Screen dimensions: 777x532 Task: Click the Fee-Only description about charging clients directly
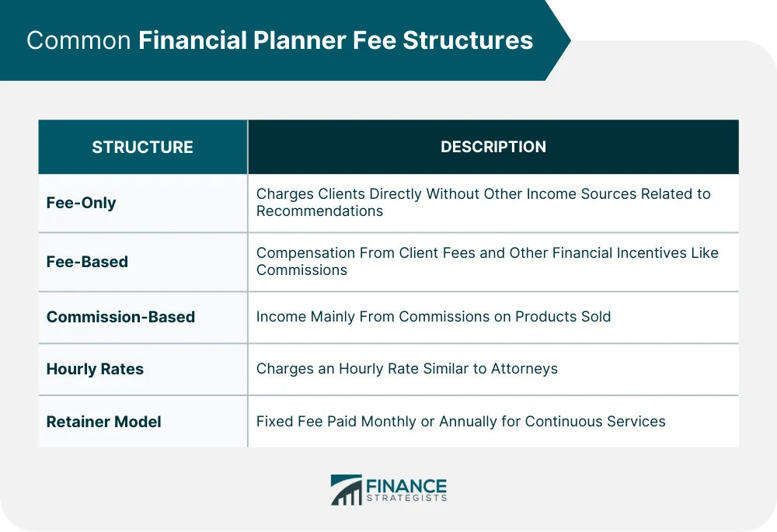pos(483,202)
